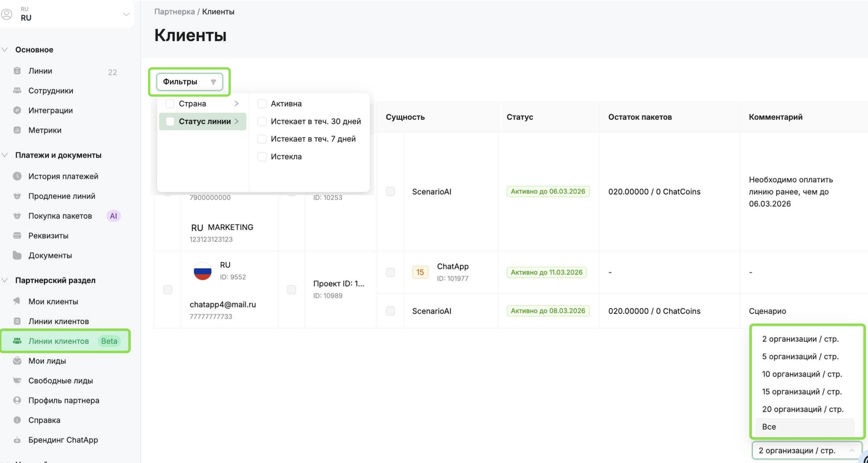
Task: Click the Help info icon
Action: click(x=17, y=420)
